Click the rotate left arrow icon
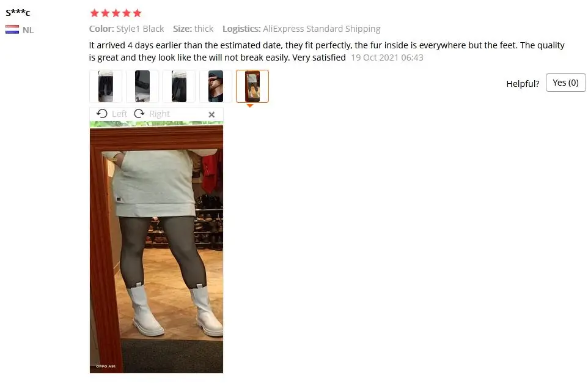588x383 pixels. click(x=101, y=113)
